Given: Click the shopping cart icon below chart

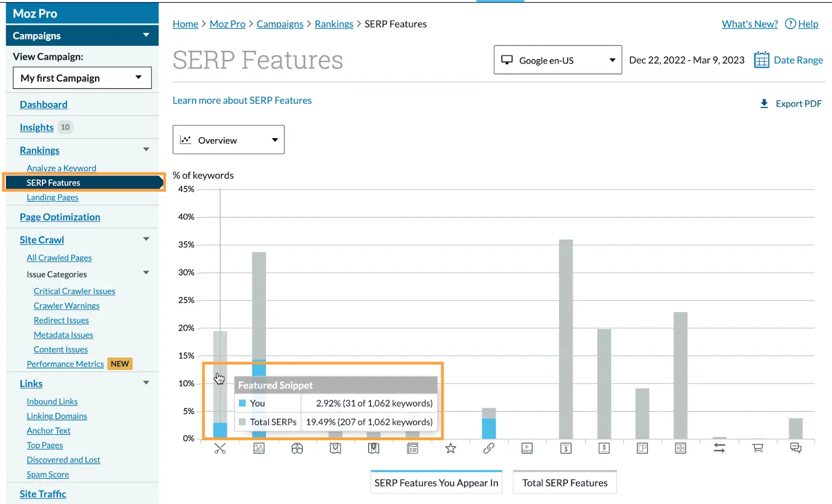Looking at the screenshot, I should pyautogui.click(x=758, y=448).
